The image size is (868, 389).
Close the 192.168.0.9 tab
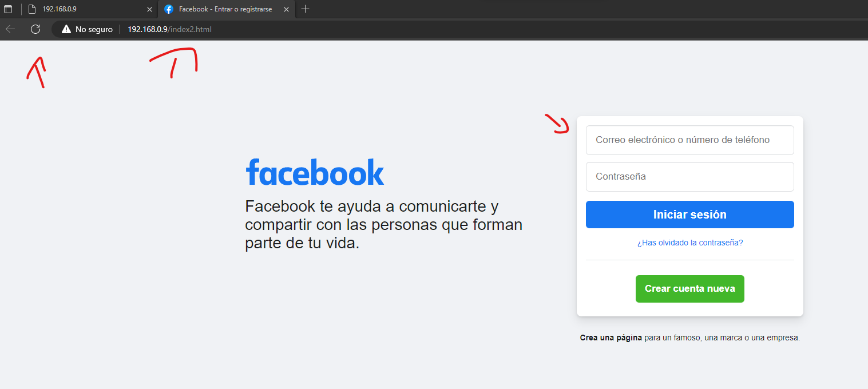pos(149,9)
